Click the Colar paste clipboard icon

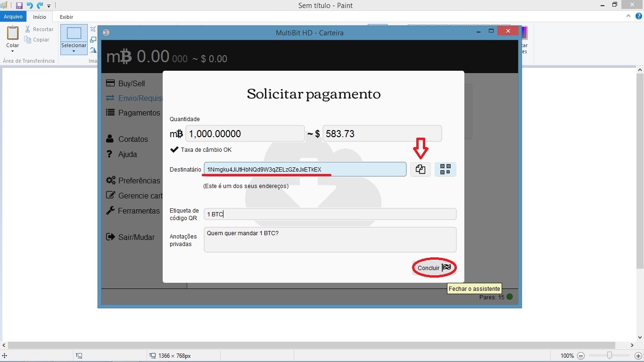(13, 34)
